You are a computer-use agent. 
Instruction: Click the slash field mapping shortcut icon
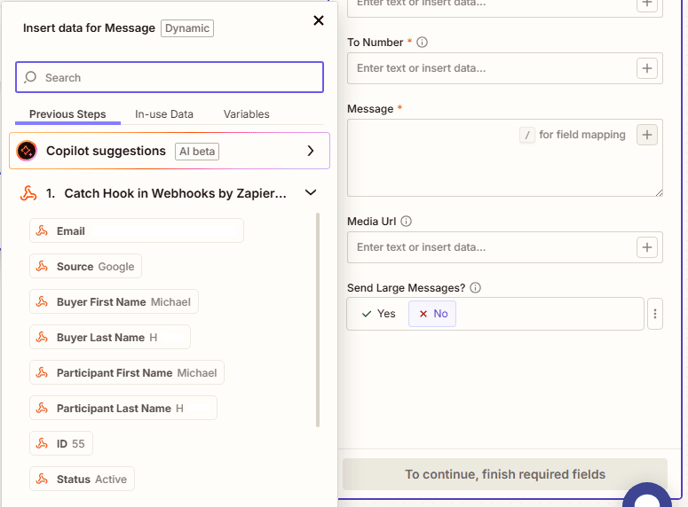point(527,135)
